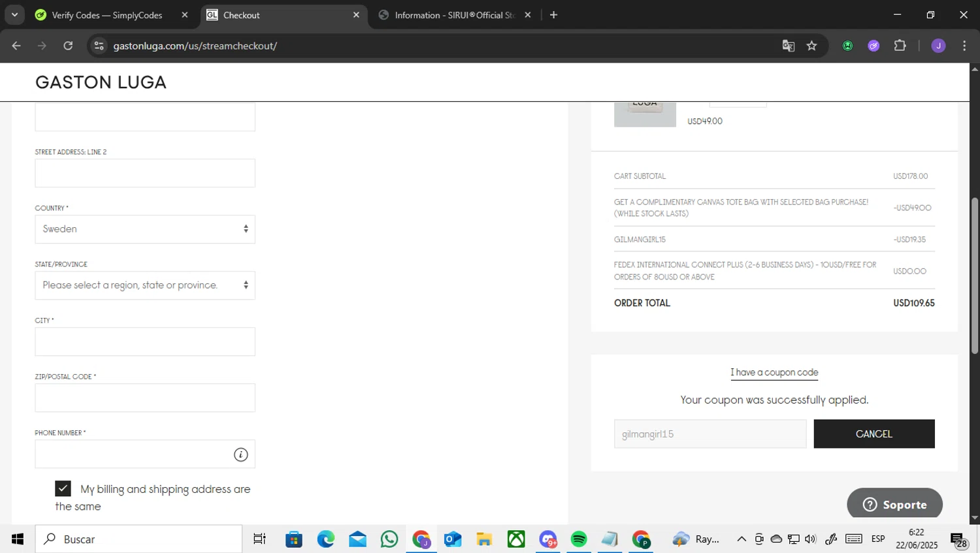
Task: Open the State/Province dropdown
Action: 145,285
